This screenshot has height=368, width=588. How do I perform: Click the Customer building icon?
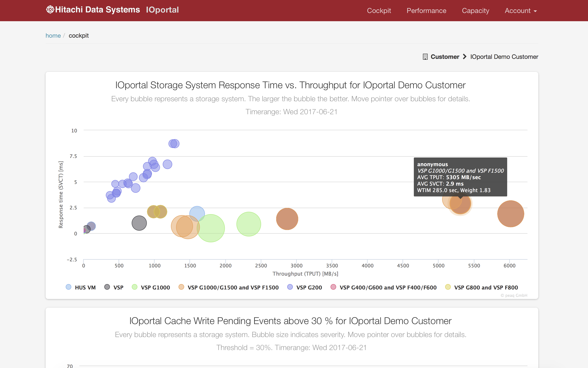click(x=425, y=57)
